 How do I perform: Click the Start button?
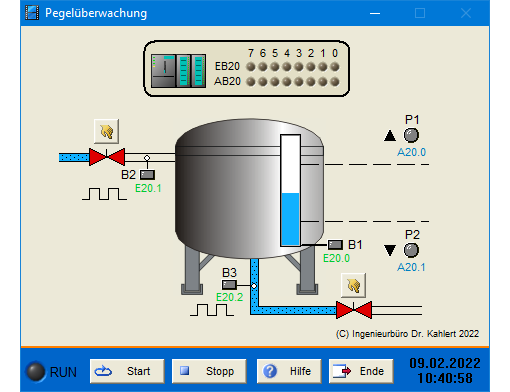[127, 371]
